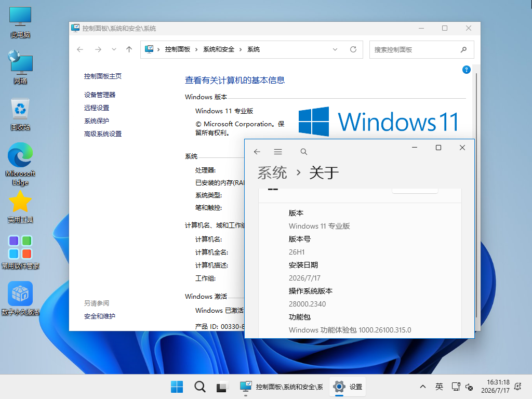
Task: Expand the address bar history dropdown
Action: (x=335, y=49)
